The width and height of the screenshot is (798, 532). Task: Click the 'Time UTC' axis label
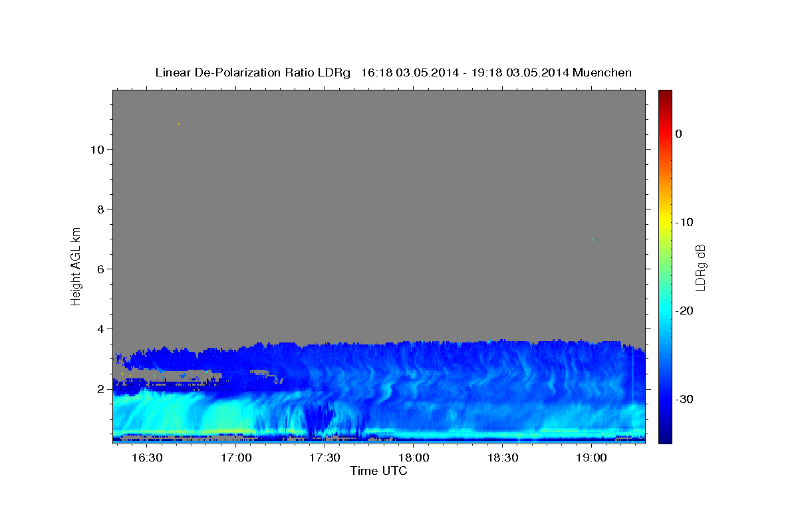click(x=378, y=471)
